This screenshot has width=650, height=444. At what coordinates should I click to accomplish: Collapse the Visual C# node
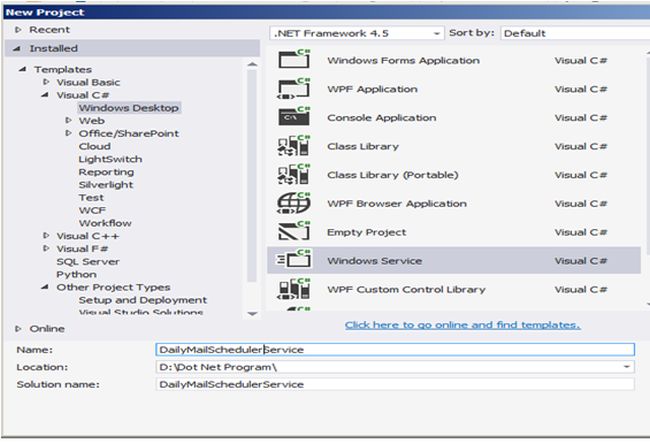click(x=45, y=95)
